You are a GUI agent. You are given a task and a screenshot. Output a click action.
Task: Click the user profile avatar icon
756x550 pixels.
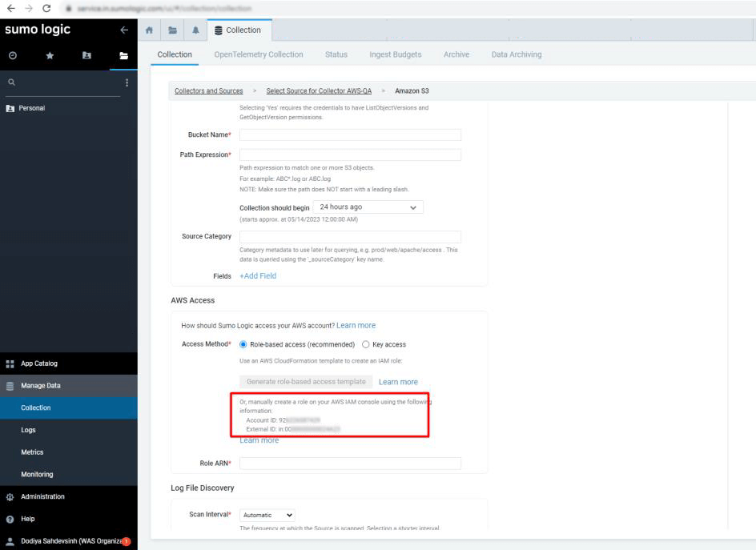coord(10,541)
